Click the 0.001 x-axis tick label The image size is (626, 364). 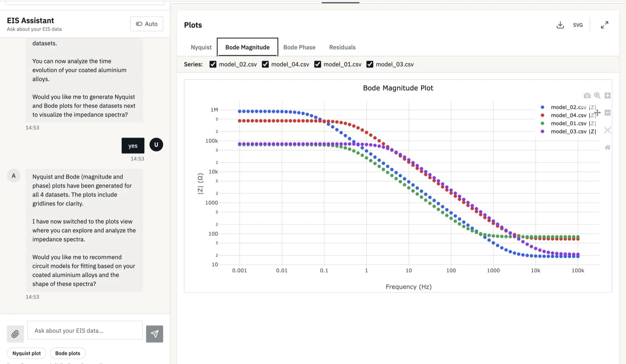pos(239,271)
